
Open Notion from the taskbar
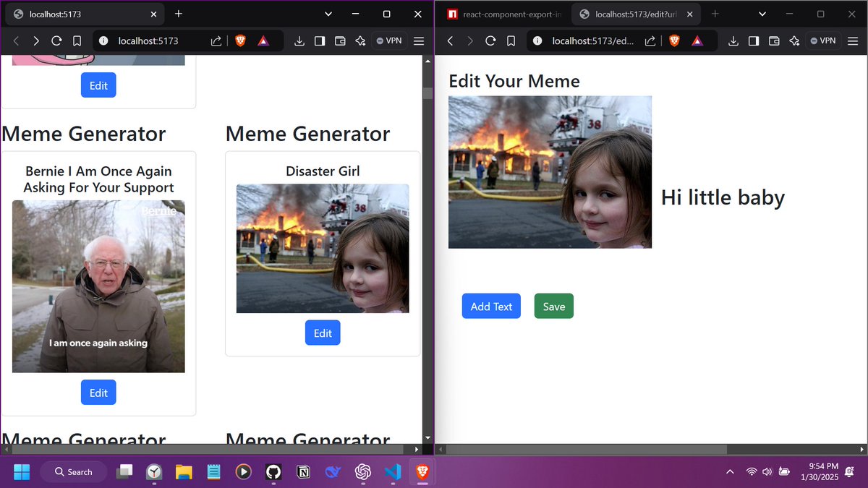pyautogui.click(x=303, y=472)
